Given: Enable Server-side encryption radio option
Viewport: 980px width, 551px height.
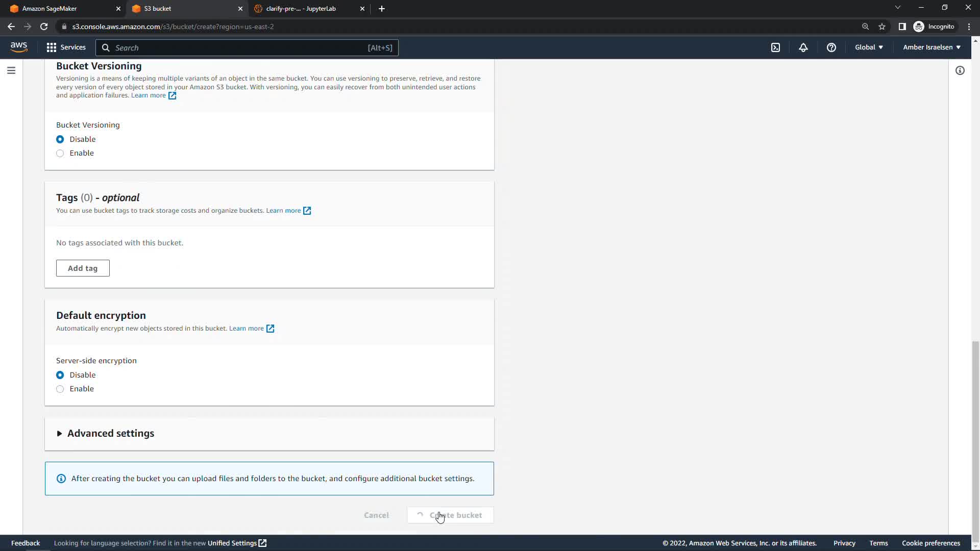Looking at the screenshot, I should 60,389.
